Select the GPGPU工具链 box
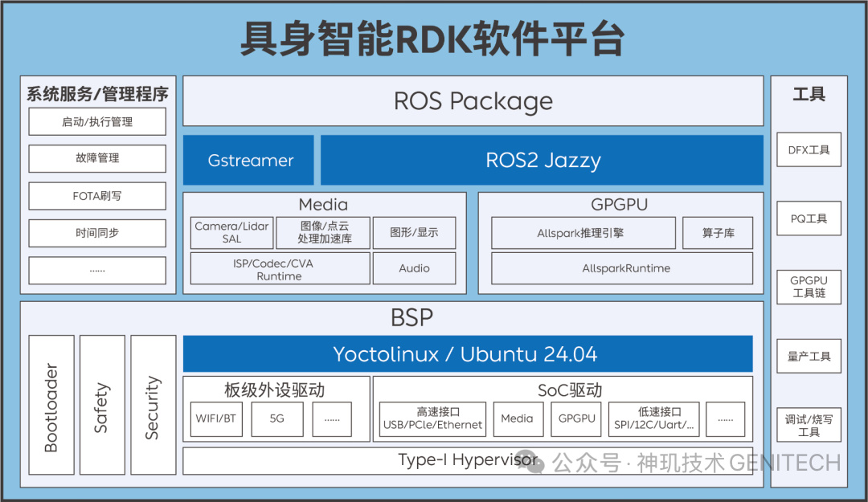868x502 pixels. [809, 288]
